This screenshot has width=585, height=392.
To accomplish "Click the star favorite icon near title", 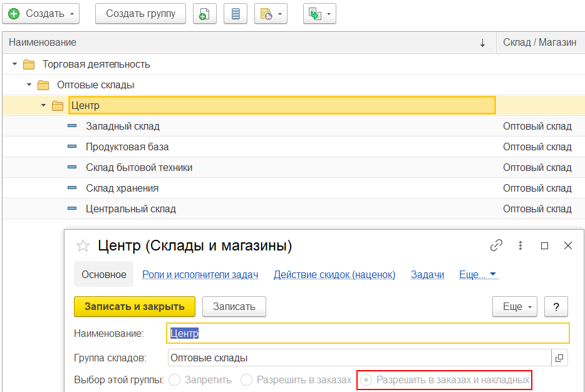I will coord(83,245).
